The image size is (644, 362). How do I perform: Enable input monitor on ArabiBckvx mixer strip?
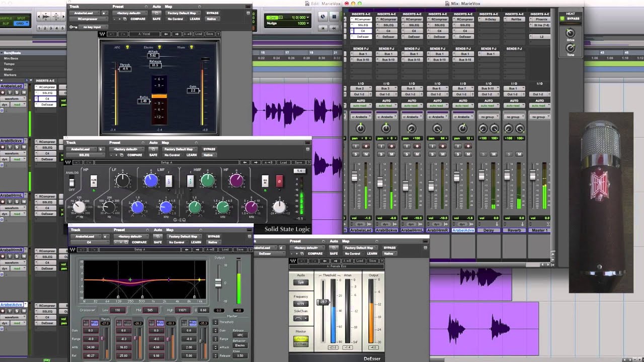coord(381,146)
